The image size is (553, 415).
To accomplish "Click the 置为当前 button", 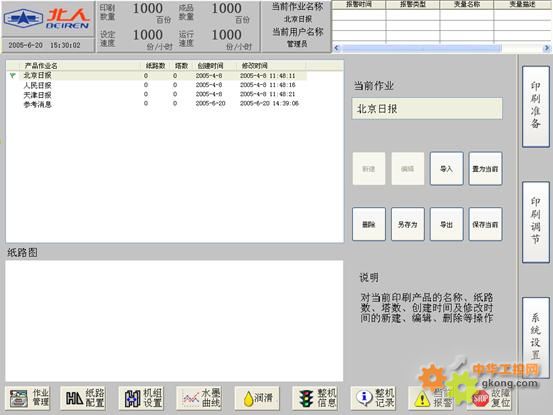I will coord(485,169).
